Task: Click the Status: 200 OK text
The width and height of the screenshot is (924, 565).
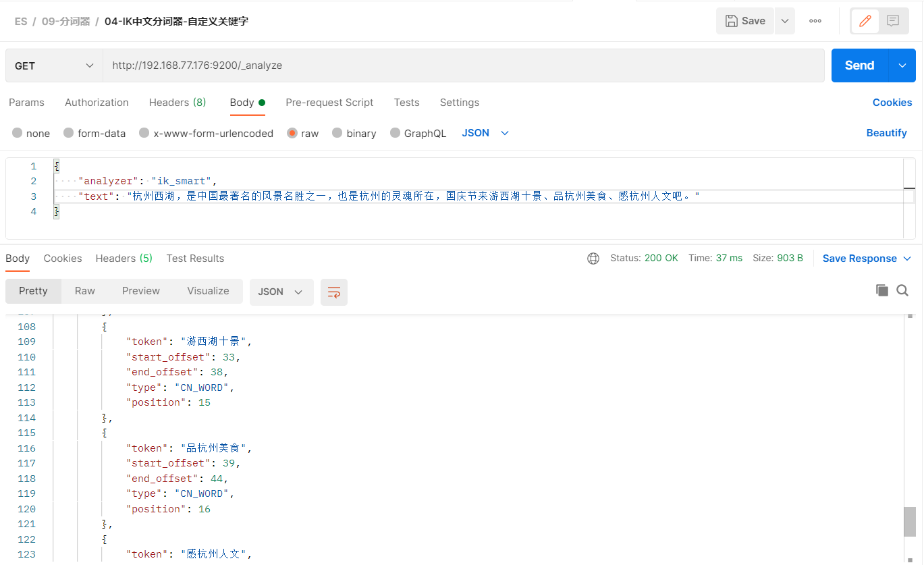Action: tap(644, 259)
